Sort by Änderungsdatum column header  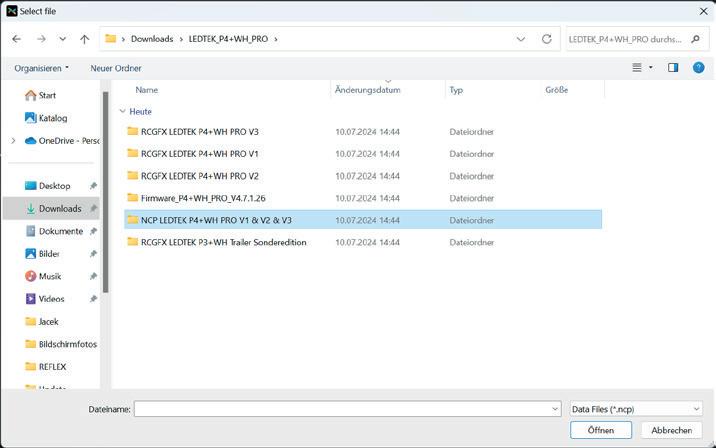(368, 90)
